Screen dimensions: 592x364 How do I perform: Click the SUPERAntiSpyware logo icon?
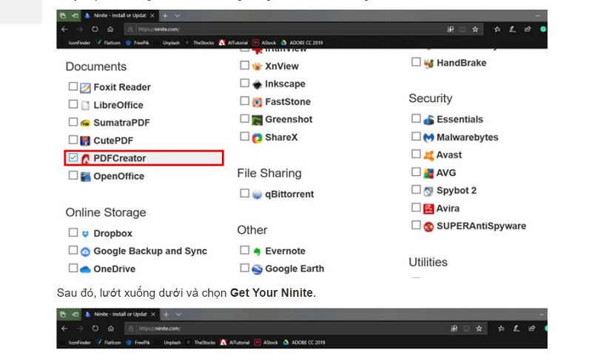coord(428,226)
